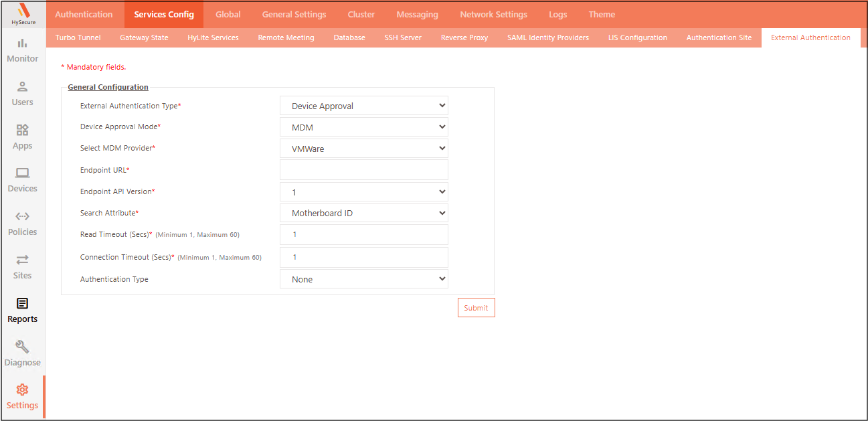Open Policies from the sidebar
The height and width of the screenshot is (421, 868).
coord(22,217)
